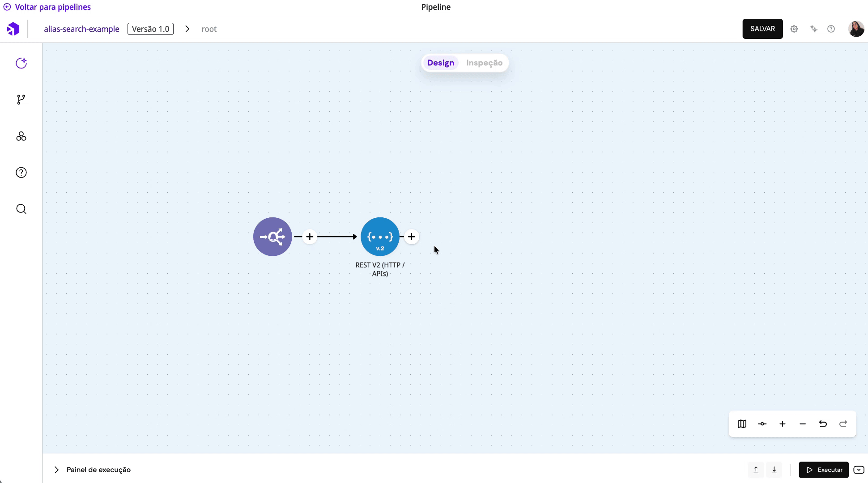Click the branch flow sidebar icon
Image resolution: width=868 pixels, height=483 pixels.
[21, 99]
